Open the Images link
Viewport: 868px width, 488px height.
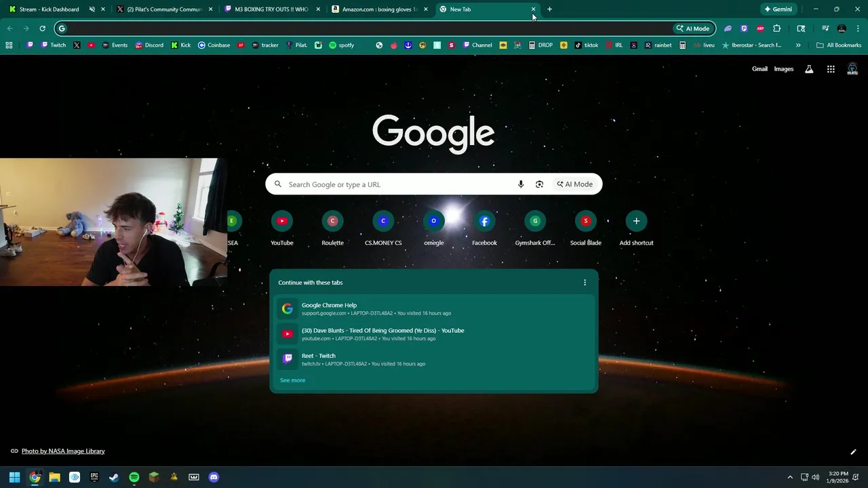[x=784, y=69]
